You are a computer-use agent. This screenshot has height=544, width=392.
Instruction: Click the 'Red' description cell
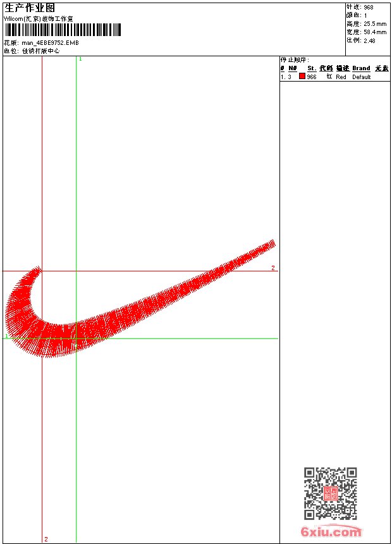click(x=341, y=77)
